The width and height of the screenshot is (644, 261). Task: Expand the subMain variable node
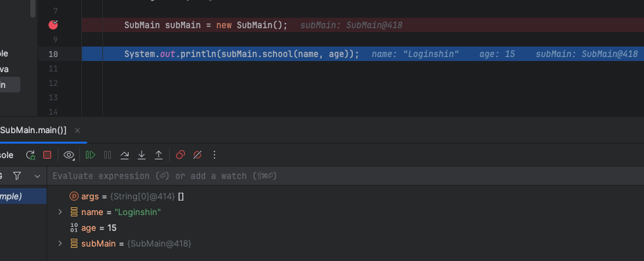point(60,243)
